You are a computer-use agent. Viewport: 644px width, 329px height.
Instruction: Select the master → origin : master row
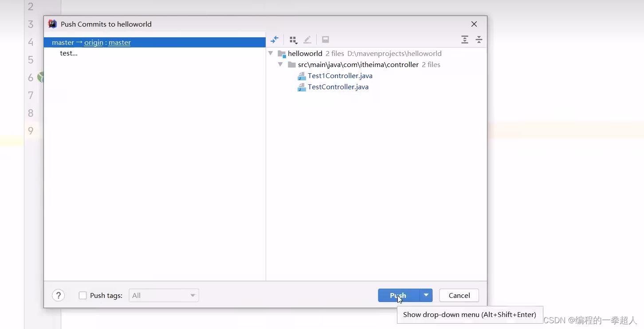tap(155, 43)
